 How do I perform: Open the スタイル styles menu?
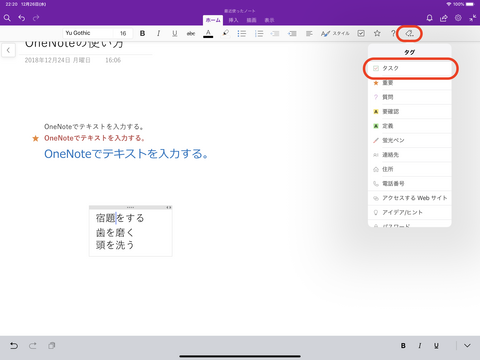(335, 33)
